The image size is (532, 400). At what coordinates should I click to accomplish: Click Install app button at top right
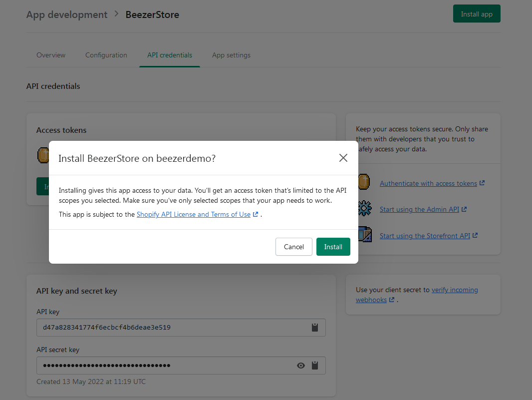476,14
